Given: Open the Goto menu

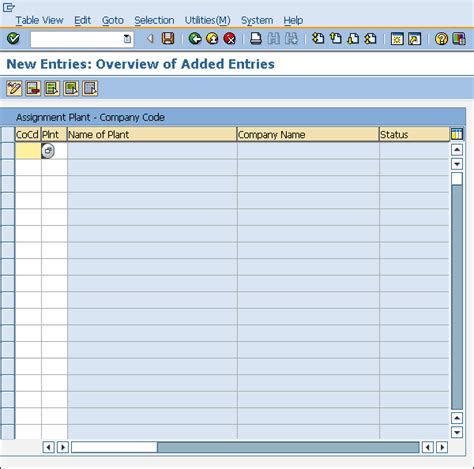Looking at the screenshot, I should coord(113,20).
